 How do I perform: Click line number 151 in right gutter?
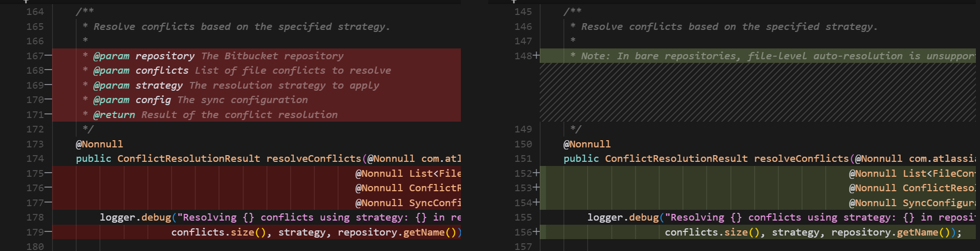pos(523,158)
